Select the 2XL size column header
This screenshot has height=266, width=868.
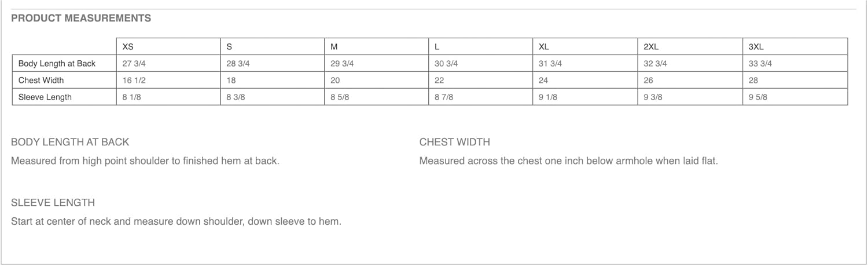650,47
